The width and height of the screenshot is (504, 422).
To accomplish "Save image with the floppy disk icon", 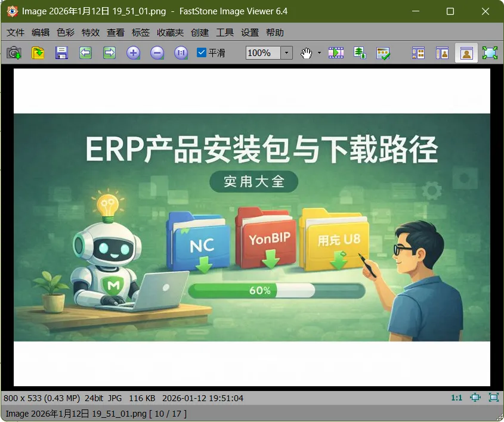I will coord(61,53).
